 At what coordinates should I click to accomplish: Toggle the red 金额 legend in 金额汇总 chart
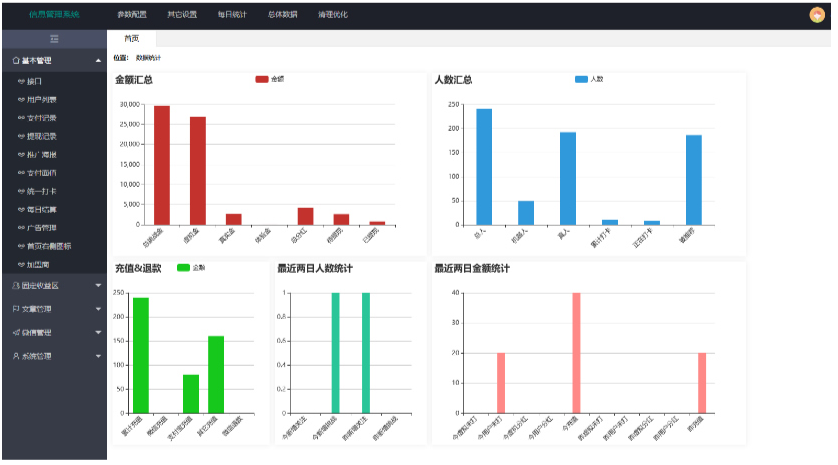tap(262, 79)
